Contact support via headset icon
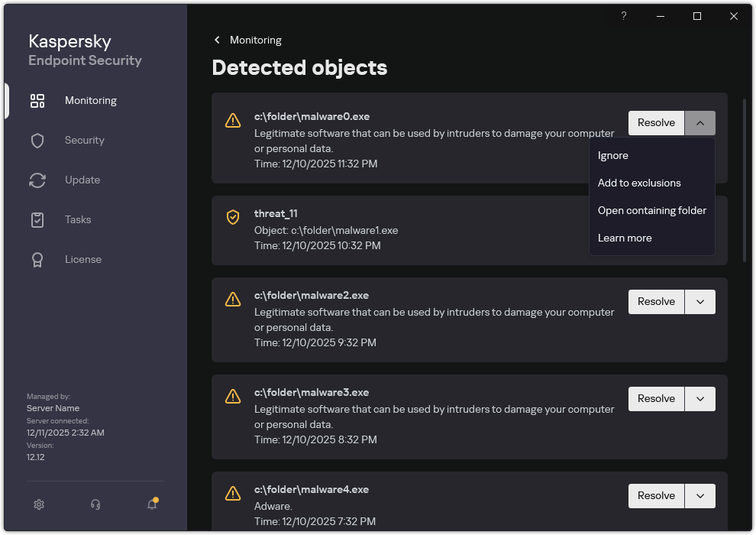 95,504
